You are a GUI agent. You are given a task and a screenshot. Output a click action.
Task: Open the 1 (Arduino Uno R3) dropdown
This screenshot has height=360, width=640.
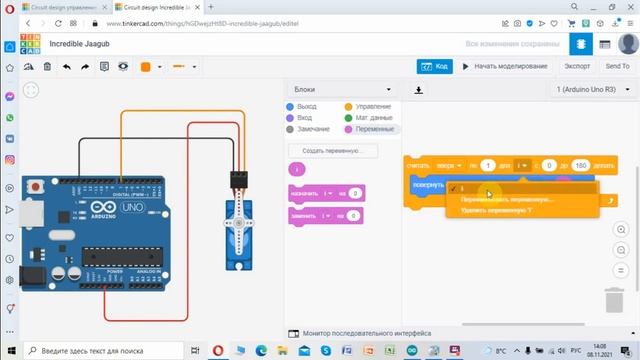coord(593,89)
